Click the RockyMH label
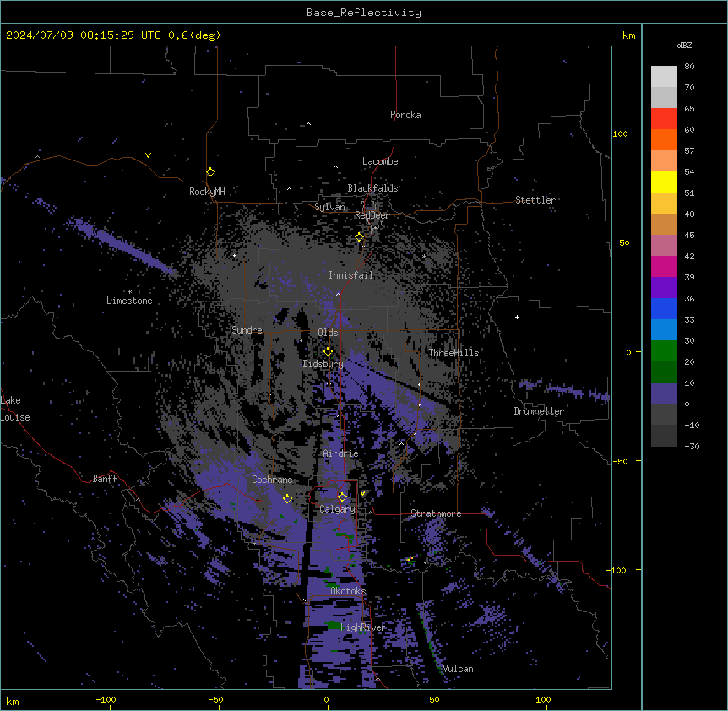This screenshot has width=728, height=711. (x=207, y=192)
